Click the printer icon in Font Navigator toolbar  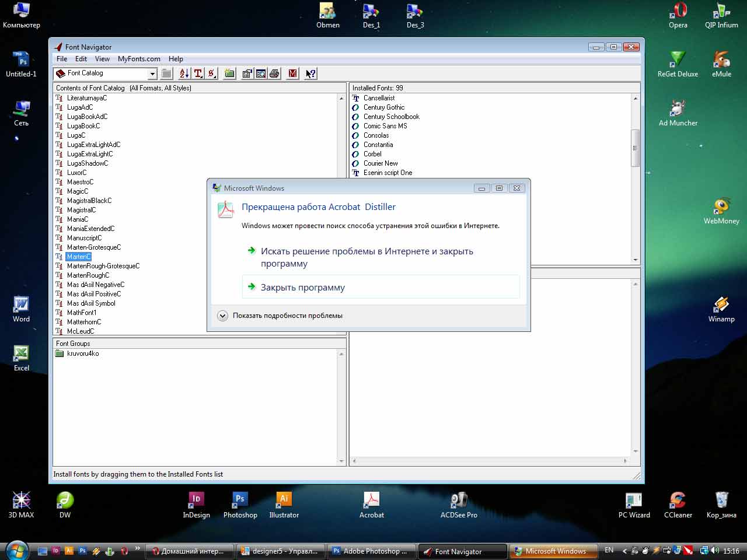[274, 73]
